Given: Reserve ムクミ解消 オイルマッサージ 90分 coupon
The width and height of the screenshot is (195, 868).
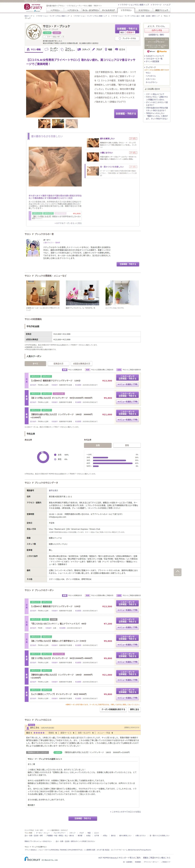Looking at the screenshot, I should (x=128, y=691).
